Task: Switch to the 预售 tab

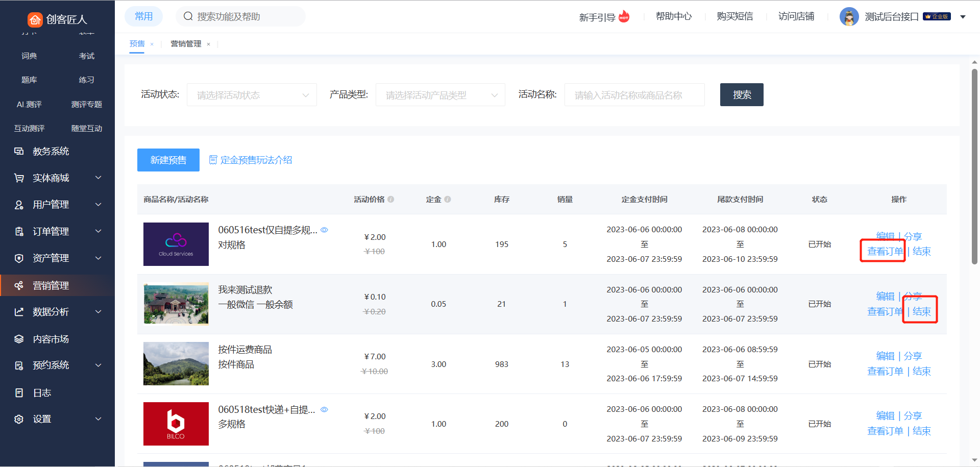Action: (x=137, y=44)
